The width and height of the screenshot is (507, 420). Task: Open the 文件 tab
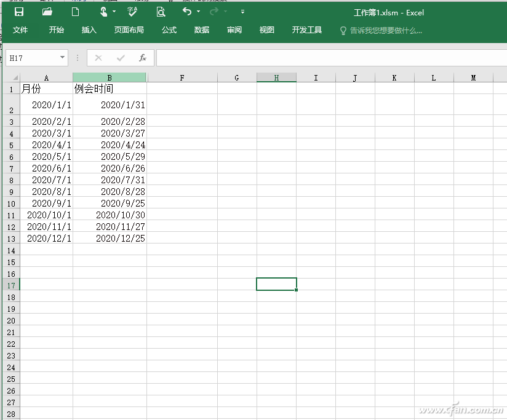tap(20, 30)
